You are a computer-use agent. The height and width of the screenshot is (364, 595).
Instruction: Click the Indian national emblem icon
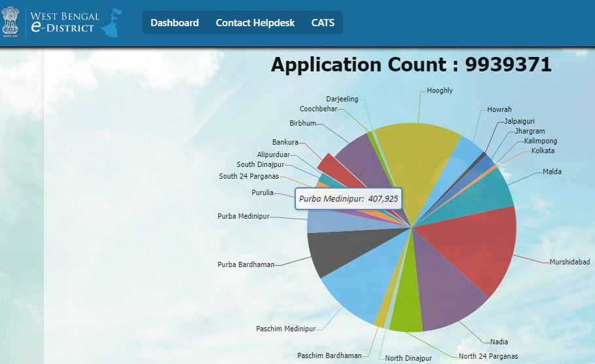11,21
